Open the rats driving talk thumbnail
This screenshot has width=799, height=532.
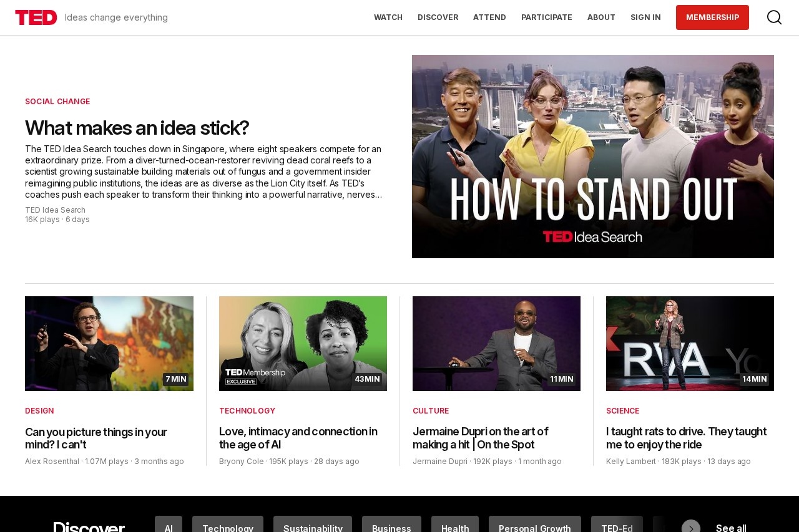[690, 344]
